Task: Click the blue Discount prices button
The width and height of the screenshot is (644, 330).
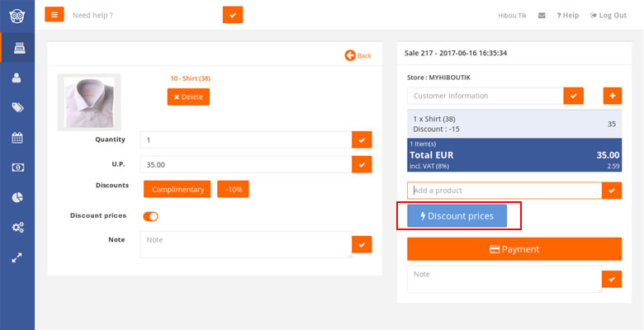Action: pyautogui.click(x=457, y=216)
